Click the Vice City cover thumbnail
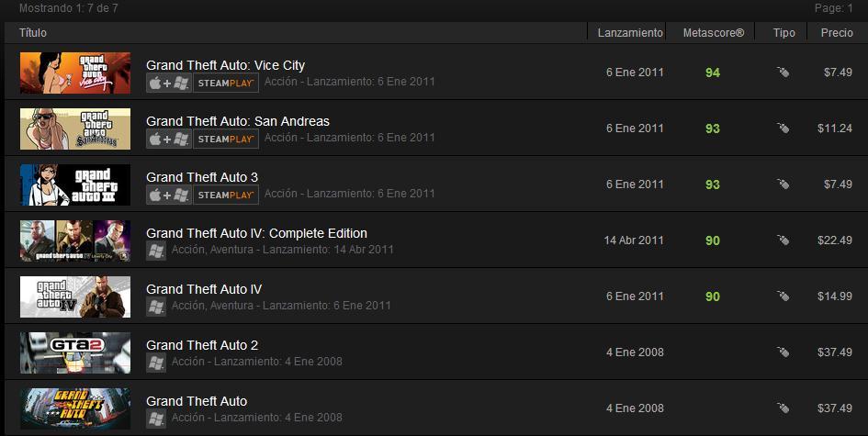This screenshot has height=436, width=868. pyautogui.click(x=75, y=73)
